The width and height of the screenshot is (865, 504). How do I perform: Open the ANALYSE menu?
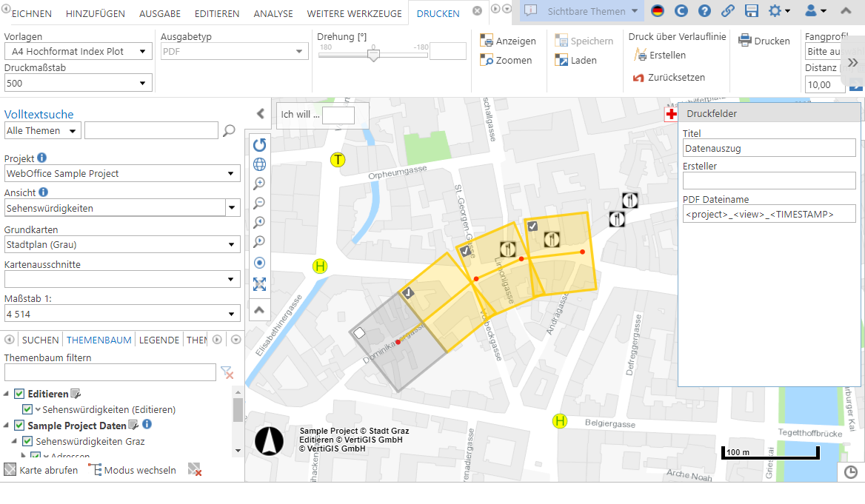tap(273, 13)
